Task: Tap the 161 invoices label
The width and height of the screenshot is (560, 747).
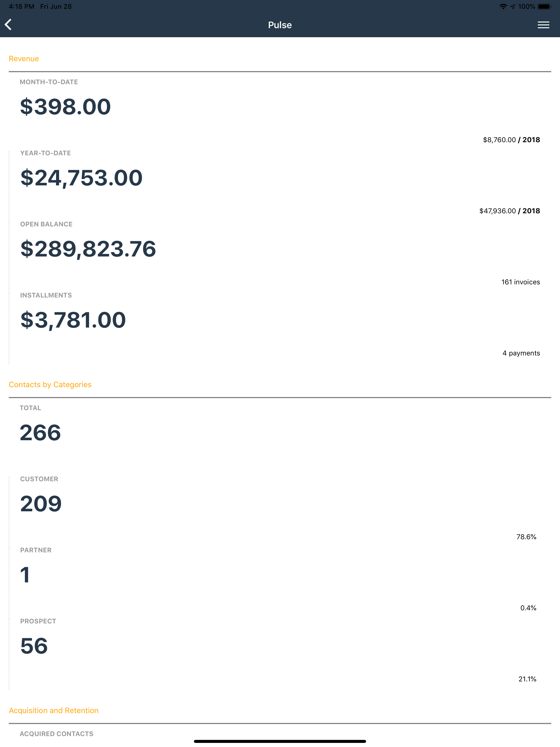Action: pyautogui.click(x=520, y=282)
